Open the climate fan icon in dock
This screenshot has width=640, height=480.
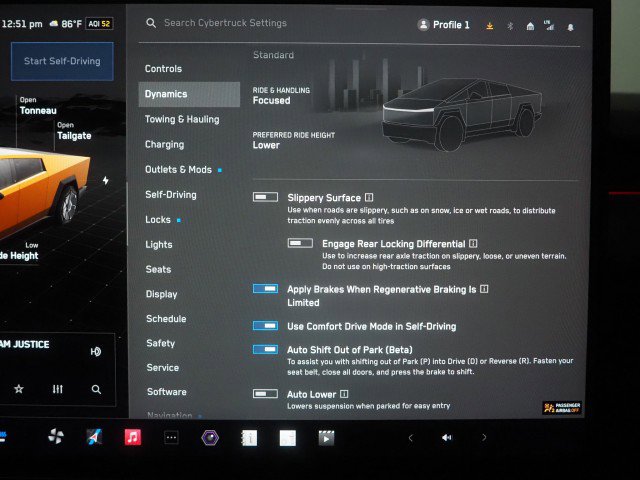point(56,437)
